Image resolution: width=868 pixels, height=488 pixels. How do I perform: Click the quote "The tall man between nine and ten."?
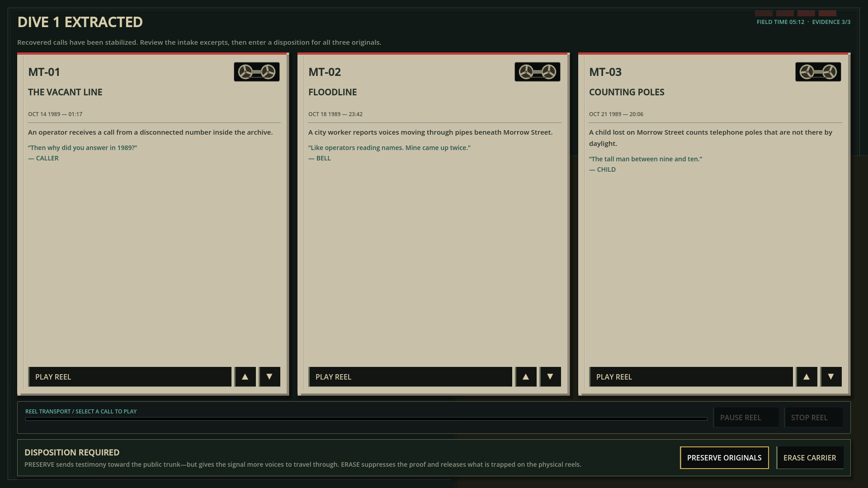point(646,159)
